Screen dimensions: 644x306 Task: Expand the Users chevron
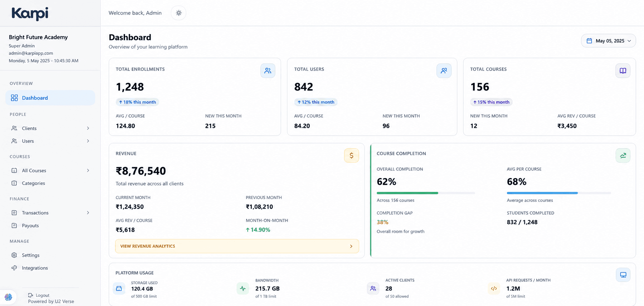tap(88, 141)
